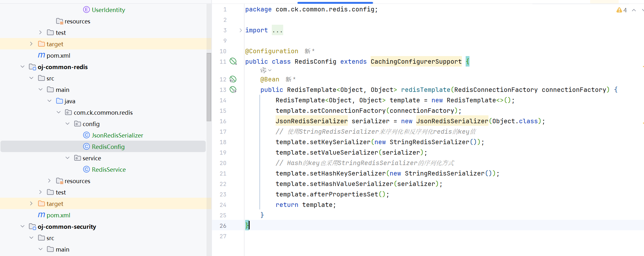The height and width of the screenshot is (256, 644).
Task: Click the package declaration on line 1
Action: point(311,9)
